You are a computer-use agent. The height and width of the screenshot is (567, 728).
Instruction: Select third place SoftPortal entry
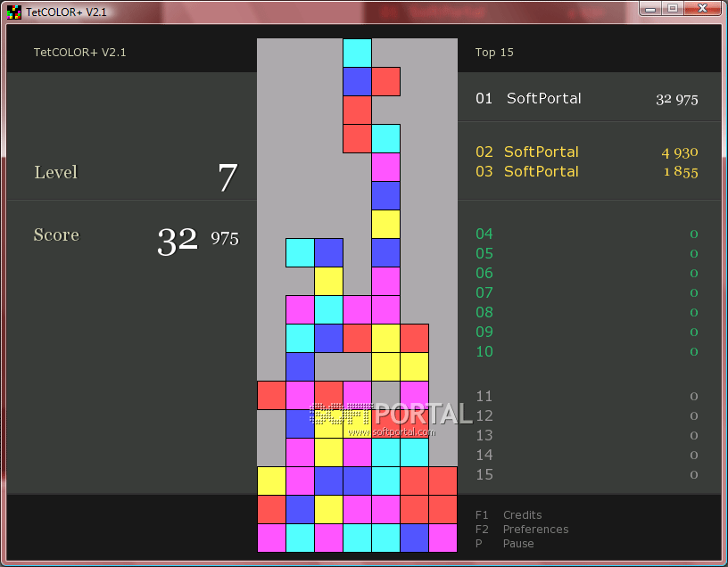point(586,172)
